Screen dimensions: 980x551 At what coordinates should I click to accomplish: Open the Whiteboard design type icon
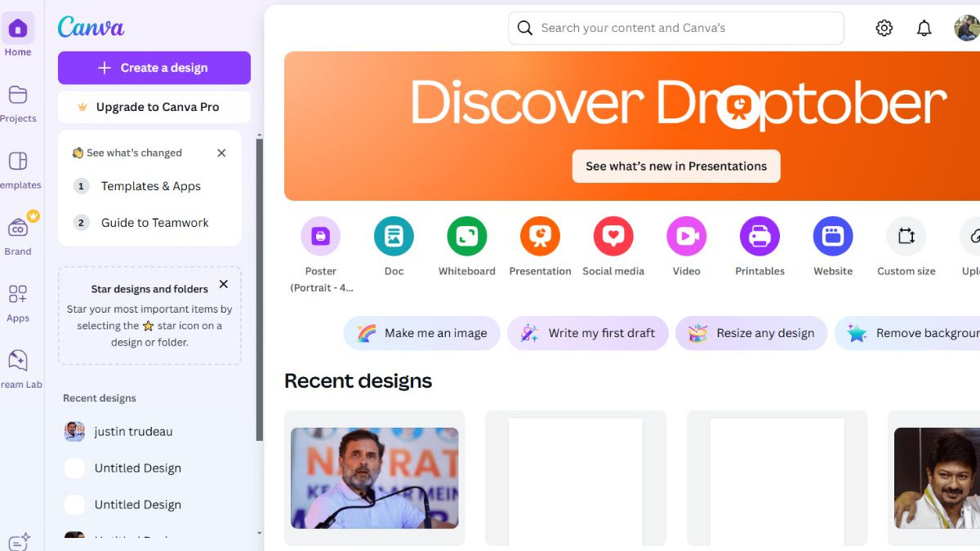click(x=466, y=237)
